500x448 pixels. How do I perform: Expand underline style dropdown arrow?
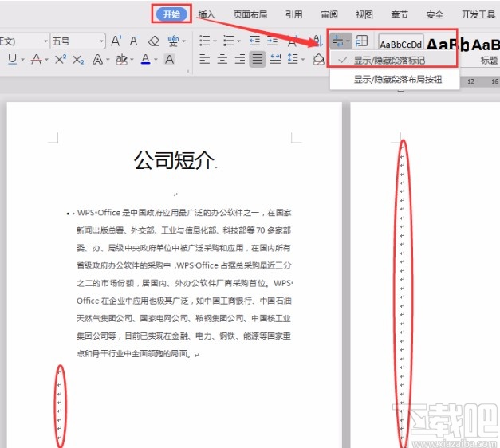(x=22, y=60)
